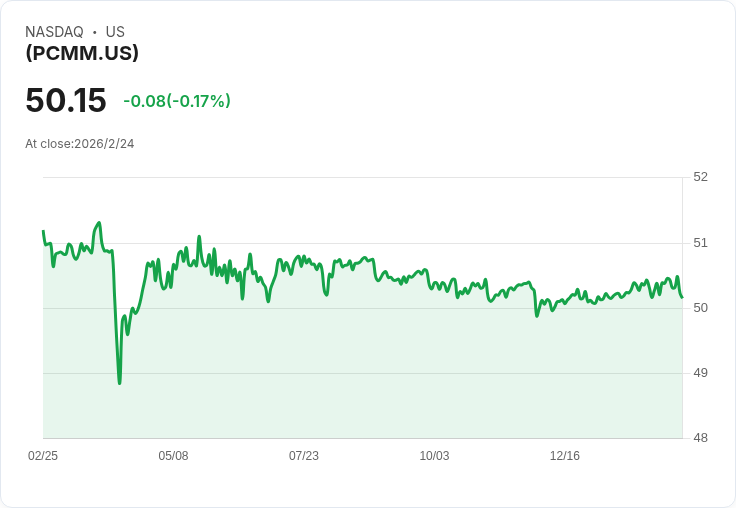Click the NASDAQ exchange label

pyautogui.click(x=54, y=32)
